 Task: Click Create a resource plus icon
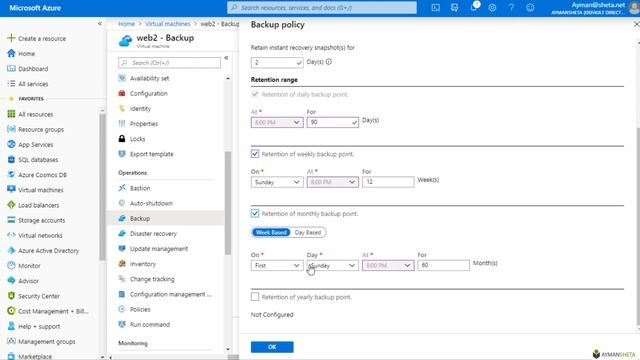coord(11,38)
